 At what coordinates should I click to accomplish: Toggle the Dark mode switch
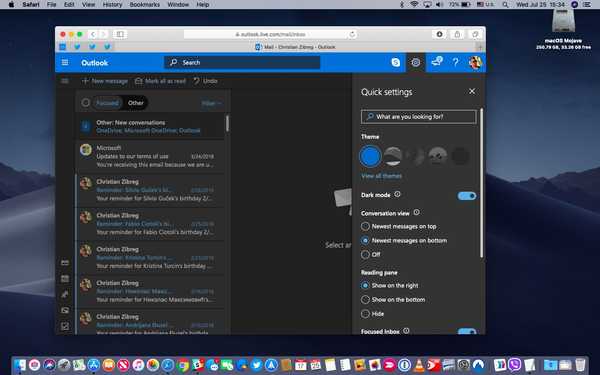(467, 196)
